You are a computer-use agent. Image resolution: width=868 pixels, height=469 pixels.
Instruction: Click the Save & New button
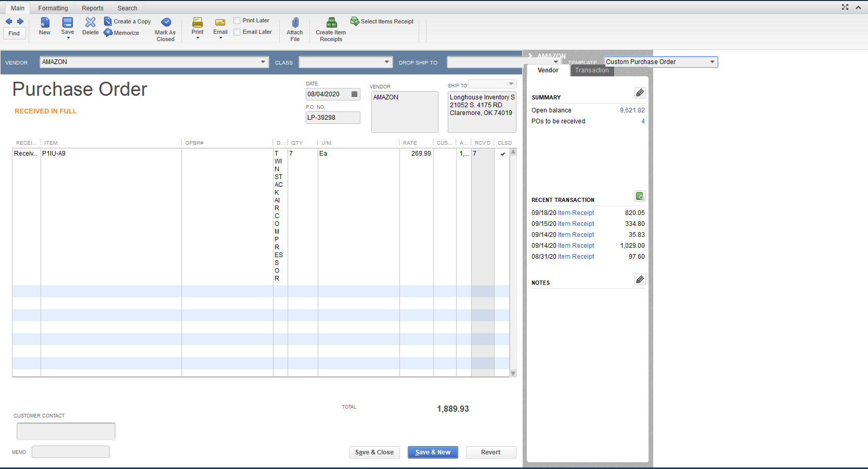pos(433,452)
